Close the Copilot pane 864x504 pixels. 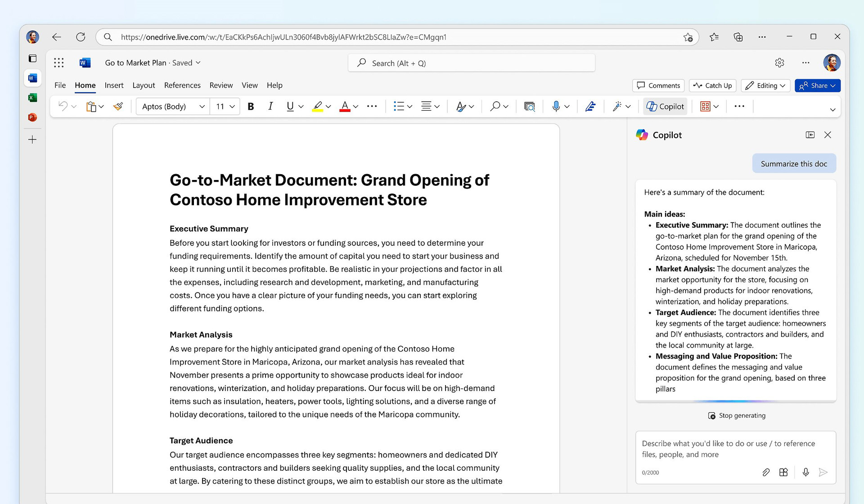[828, 135]
